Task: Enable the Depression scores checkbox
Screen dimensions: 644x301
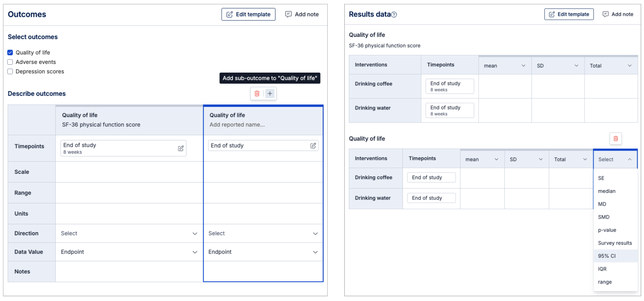Action: [x=10, y=71]
